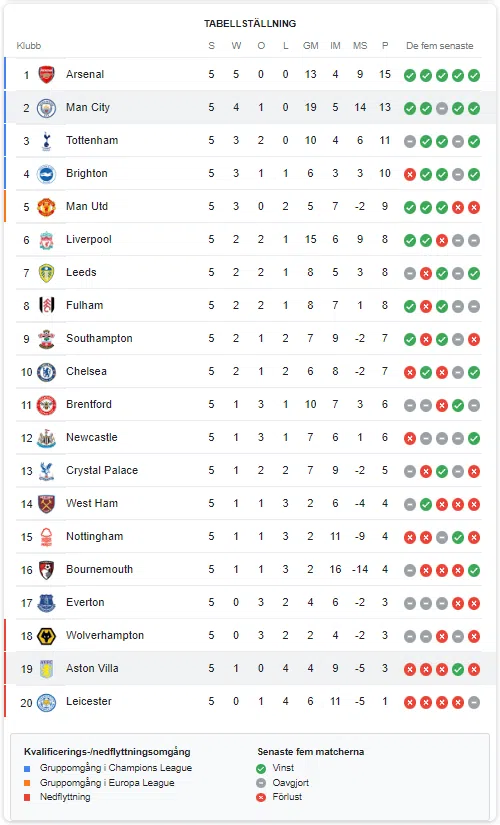Click the Liverpool club crest
Screen dimensions: 500x825
(46, 240)
